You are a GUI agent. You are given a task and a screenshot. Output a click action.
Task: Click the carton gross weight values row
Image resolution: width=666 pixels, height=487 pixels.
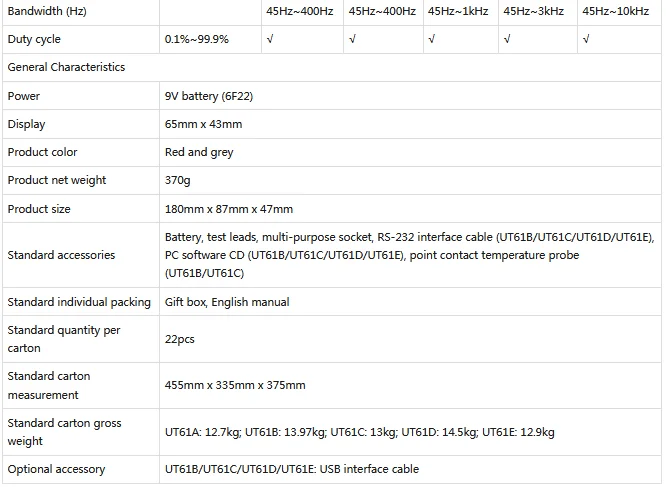point(359,432)
